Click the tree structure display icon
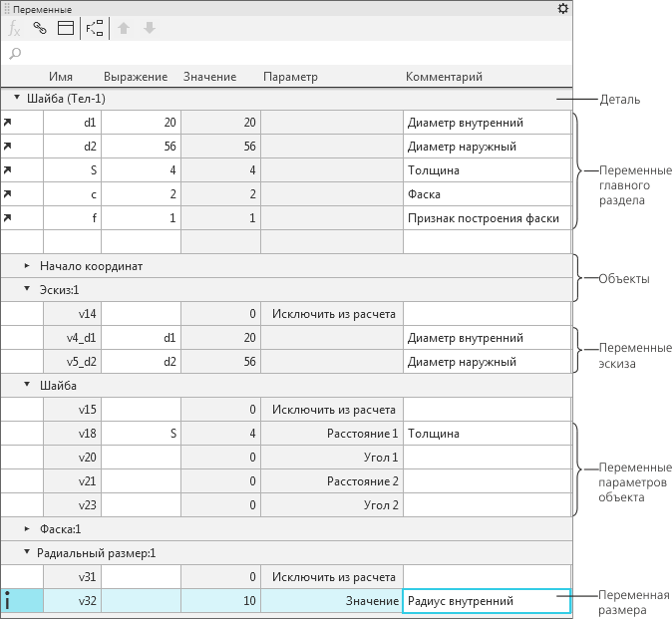 tap(95, 29)
